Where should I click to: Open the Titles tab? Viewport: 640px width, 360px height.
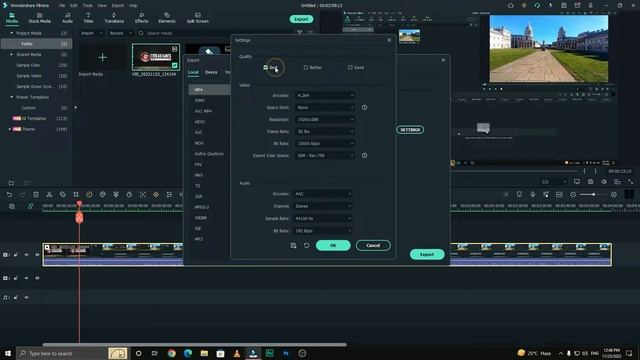88,18
